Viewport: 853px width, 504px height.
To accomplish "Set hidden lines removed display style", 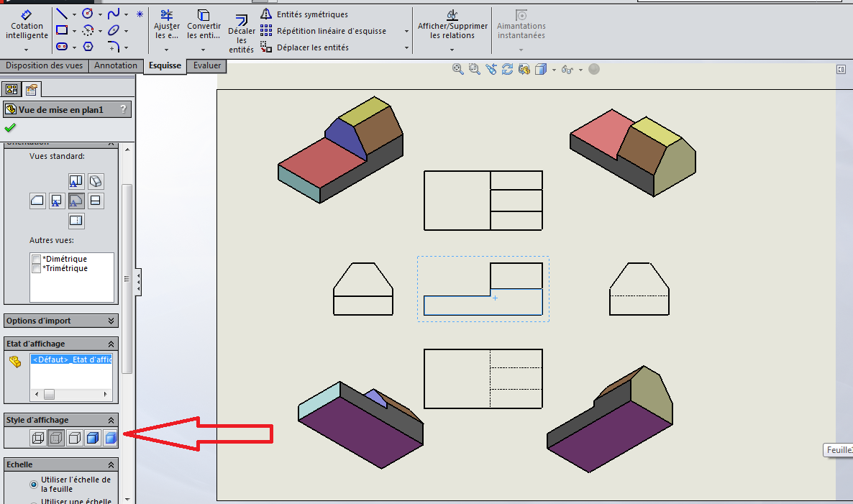I will [75, 438].
